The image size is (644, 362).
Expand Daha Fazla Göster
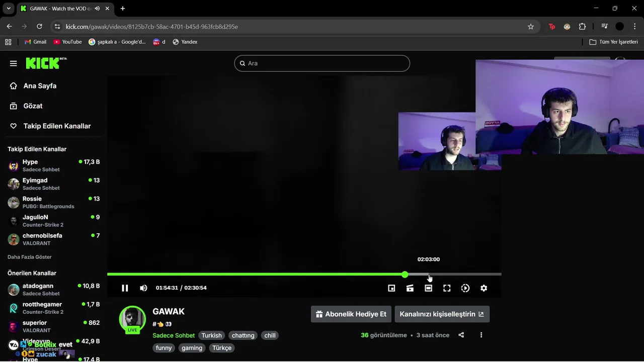point(30,257)
